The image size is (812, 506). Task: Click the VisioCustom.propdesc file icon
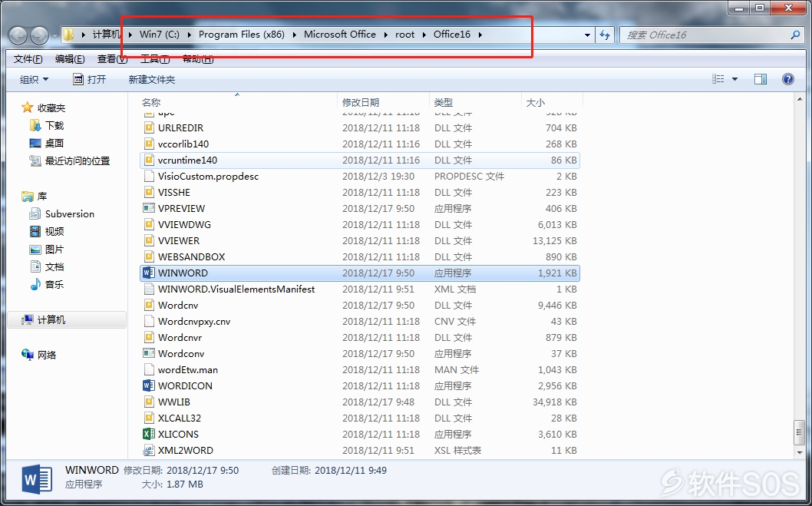tap(149, 176)
